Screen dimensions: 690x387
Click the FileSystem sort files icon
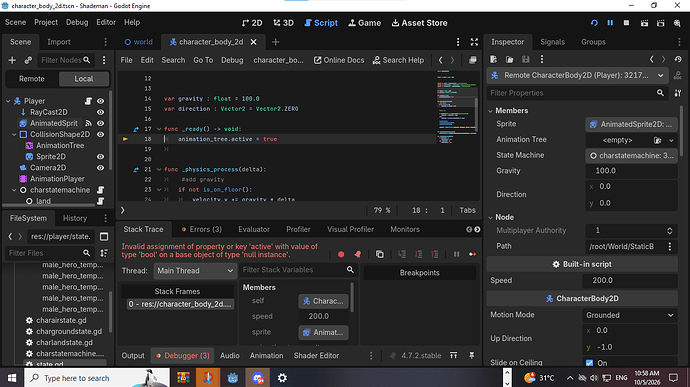104,253
